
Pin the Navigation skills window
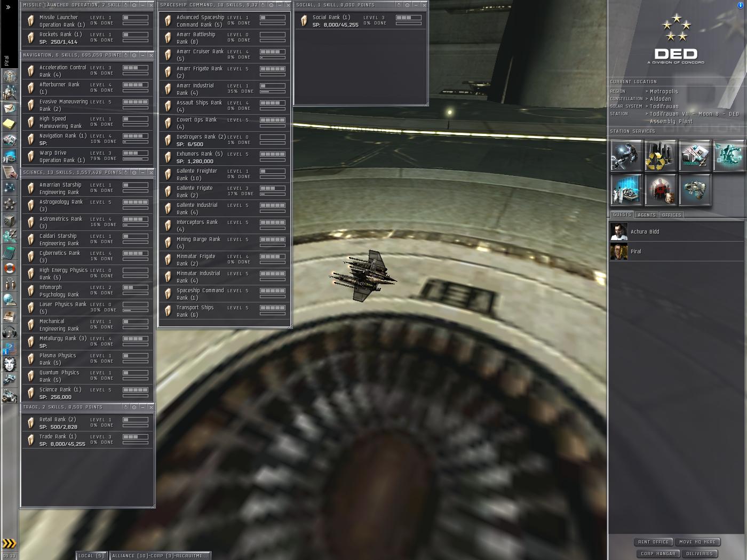tap(126, 55)
